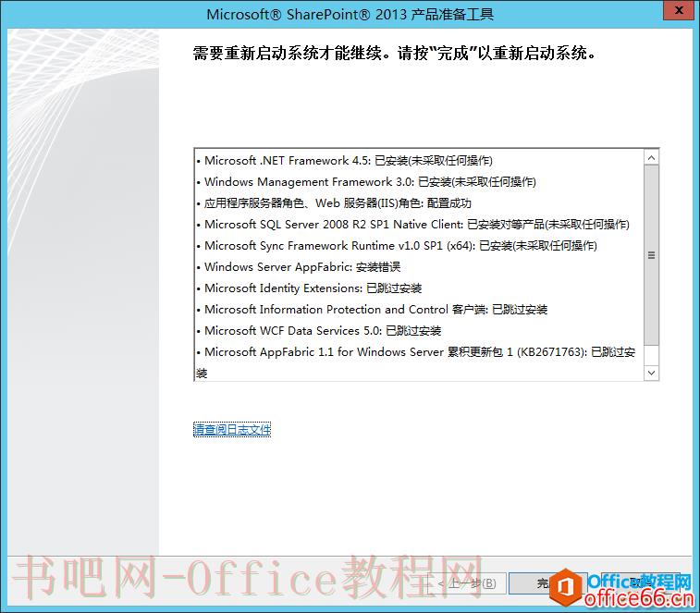
Task: Click the 完成 finish button
Action: pyautogui.click(x=547, y=583)
